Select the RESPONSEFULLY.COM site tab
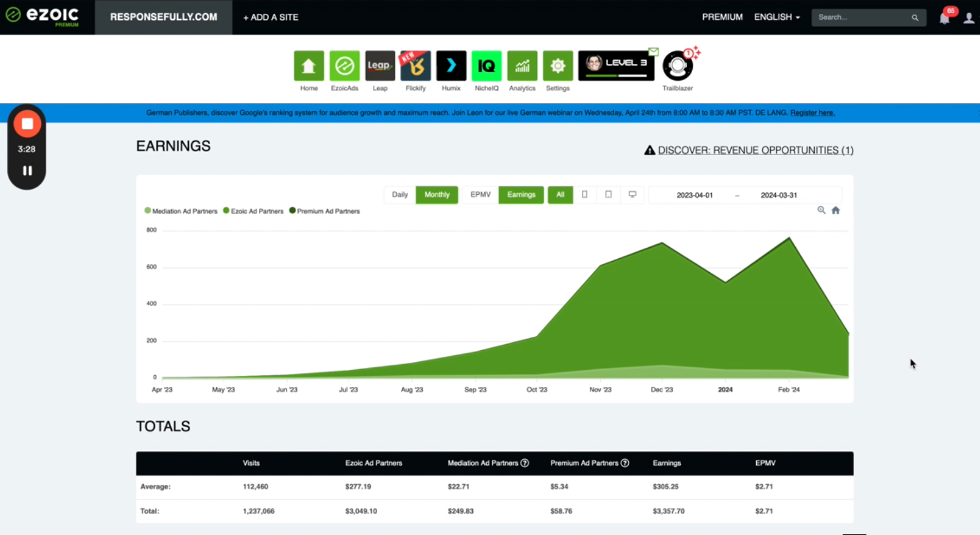980x535 pixels. 164,17
